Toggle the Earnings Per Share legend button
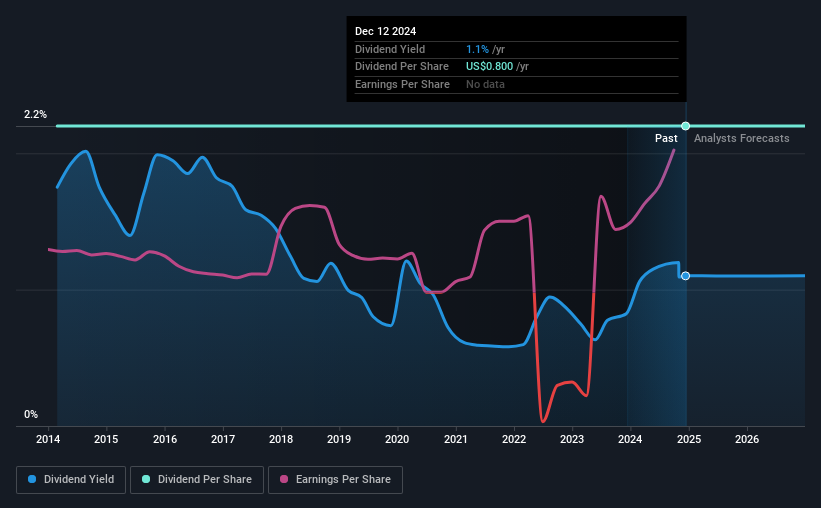Viewport: 821px width, 508px height. (335, 480)
